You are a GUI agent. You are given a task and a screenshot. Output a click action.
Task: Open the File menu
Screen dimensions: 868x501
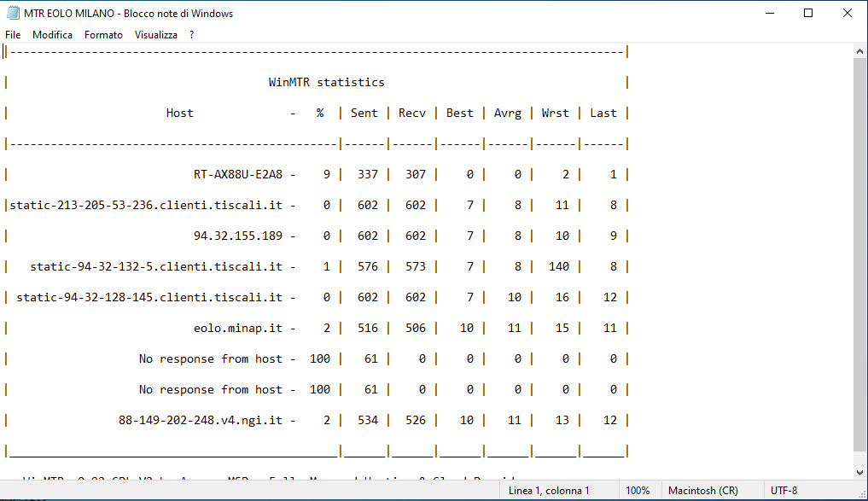(x=13, y=35)
